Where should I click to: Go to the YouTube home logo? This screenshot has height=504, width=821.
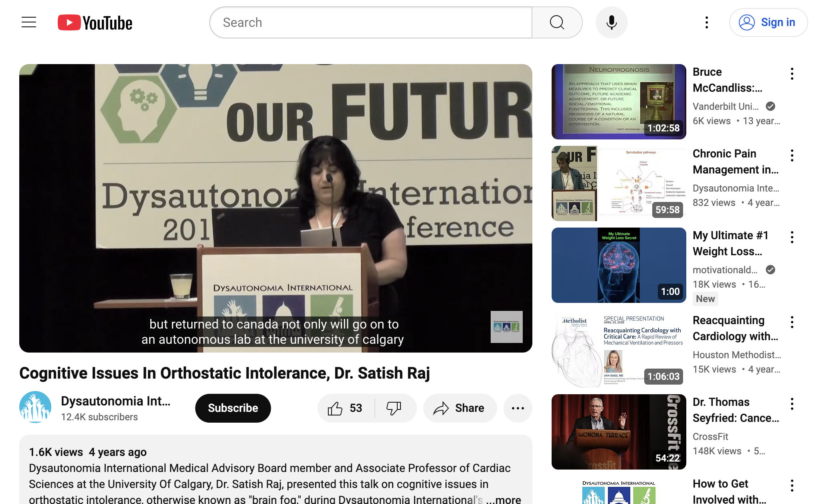95,23
